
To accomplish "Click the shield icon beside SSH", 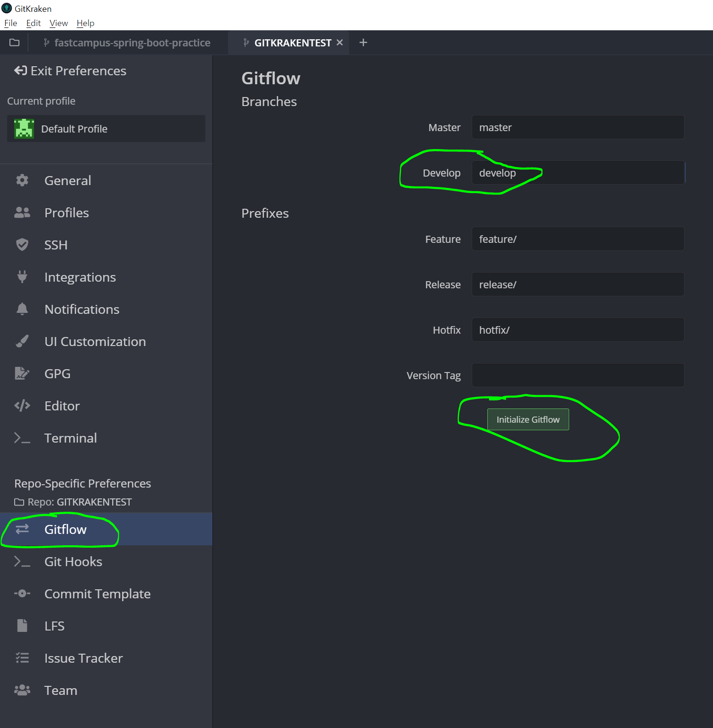I will 22,245.
